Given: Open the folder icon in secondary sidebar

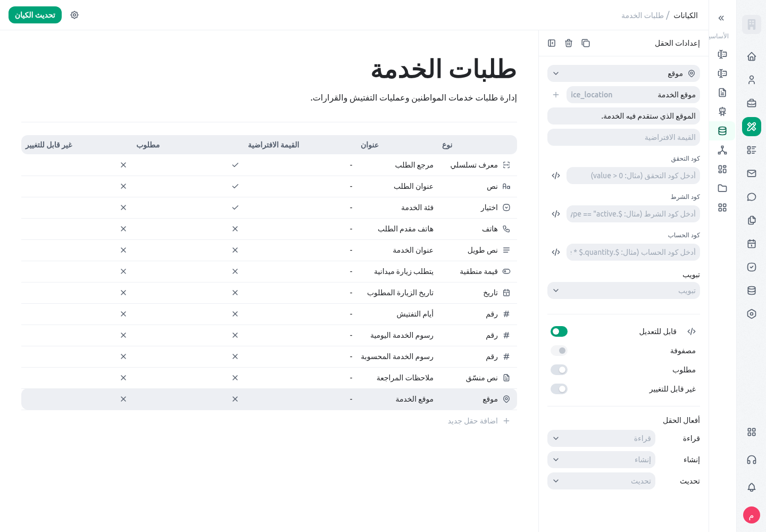Looking at the screenshot, I should [x=722, y=188].
